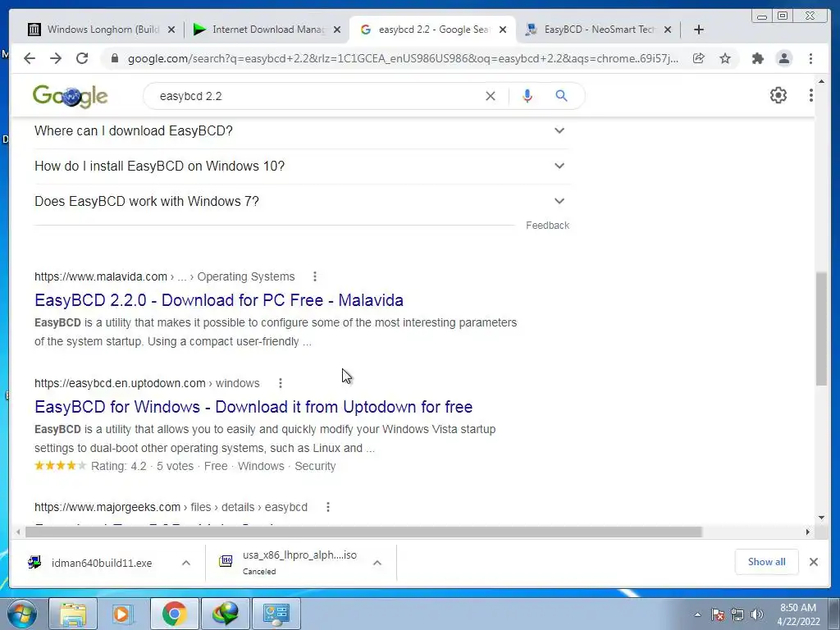Bookmark this page with the star icon
840x630 pixels.
click(x=725, y=58)
